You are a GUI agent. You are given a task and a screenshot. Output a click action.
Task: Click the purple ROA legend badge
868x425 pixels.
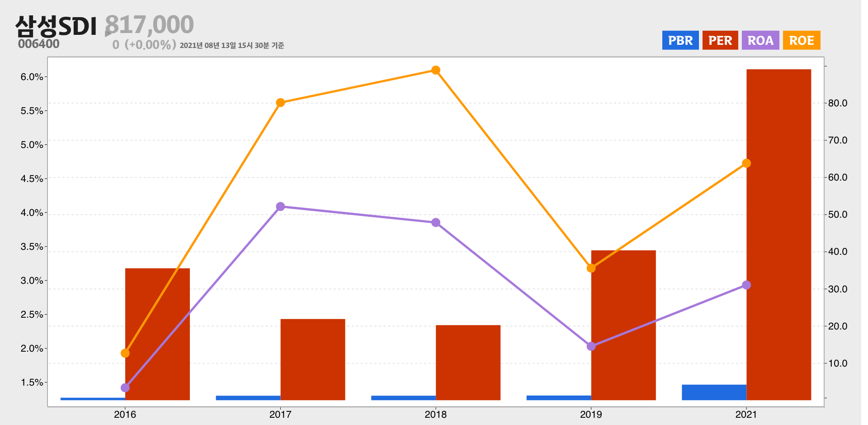(x=760, y=40)
